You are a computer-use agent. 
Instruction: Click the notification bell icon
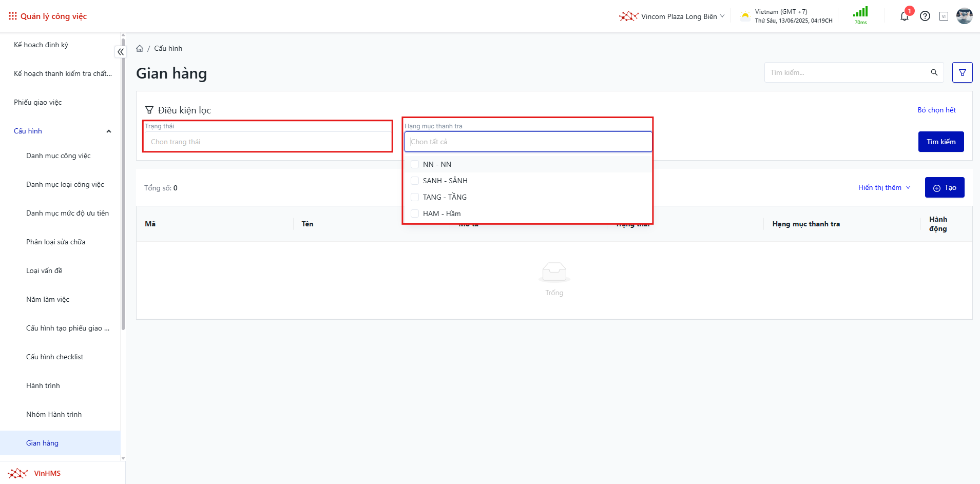click(x=904, y=16)
